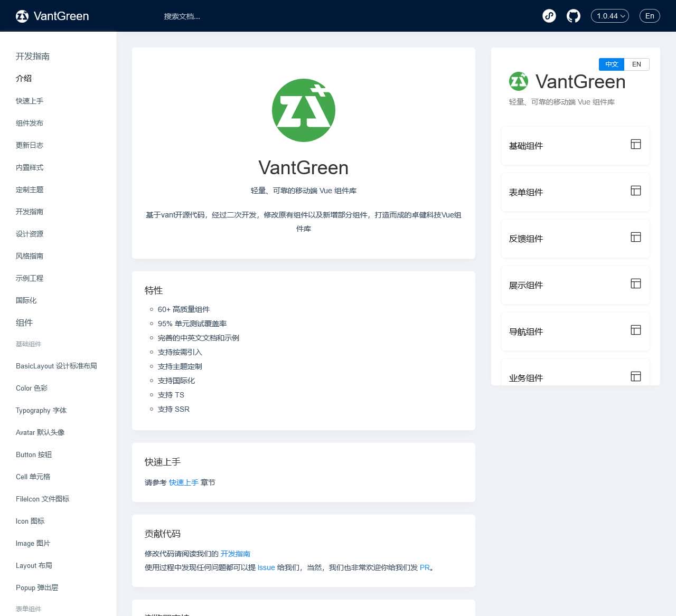Image resolution: width=676 pixels, height=616 pixels.
Task: Expand the 表单组件 section
Action: pos(575,192)
